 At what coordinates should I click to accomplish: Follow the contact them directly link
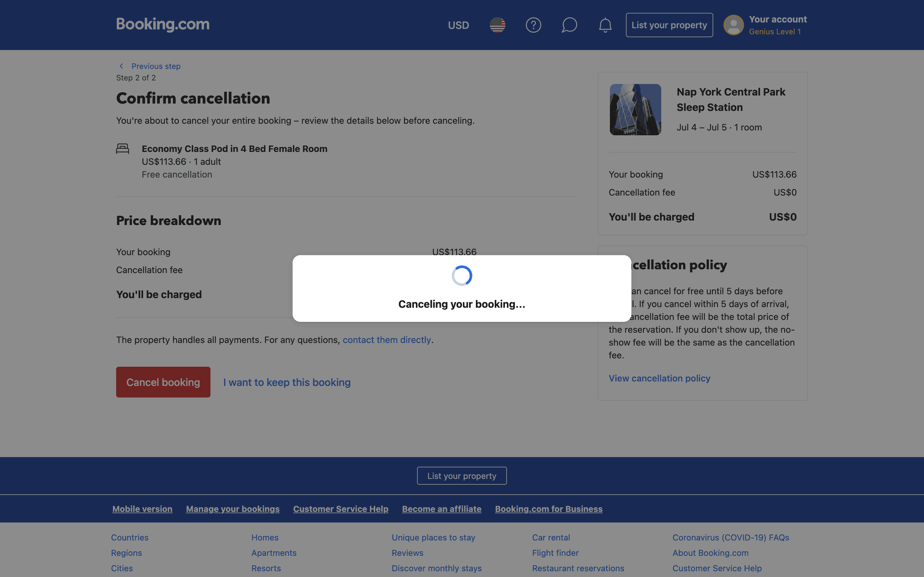(x=386, y=340)
